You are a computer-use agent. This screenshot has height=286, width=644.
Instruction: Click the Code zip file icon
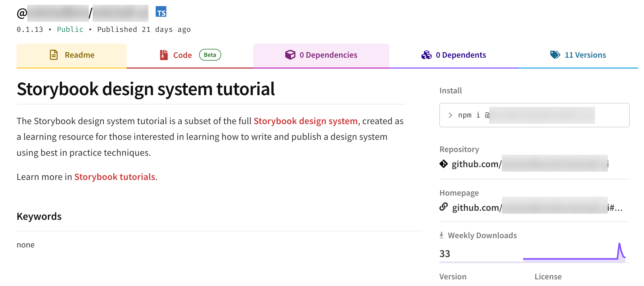(x=164, y=55)
